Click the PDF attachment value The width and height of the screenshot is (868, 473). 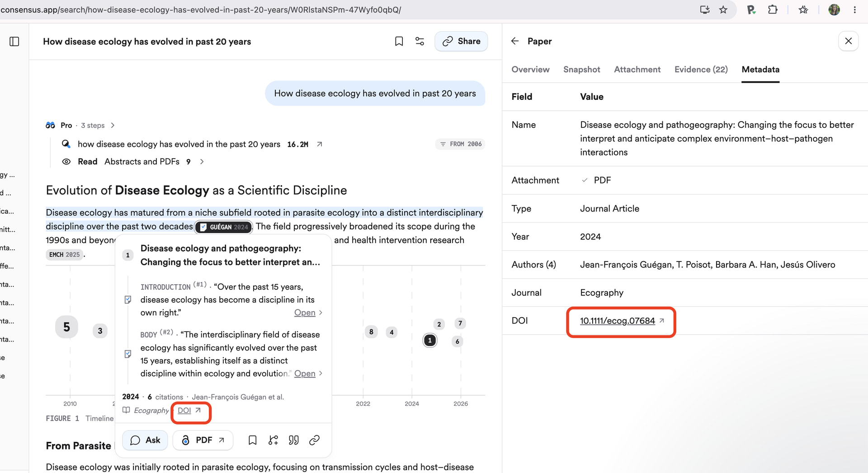pos(602,180)
